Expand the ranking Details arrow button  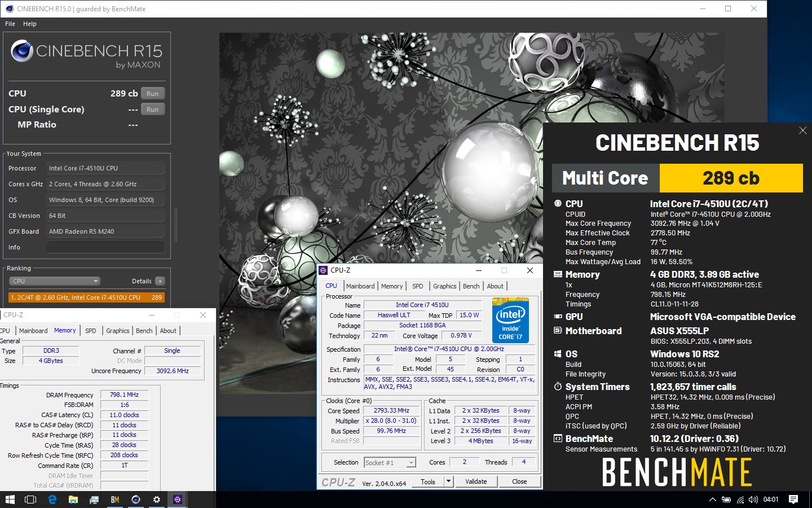[160, 281]
